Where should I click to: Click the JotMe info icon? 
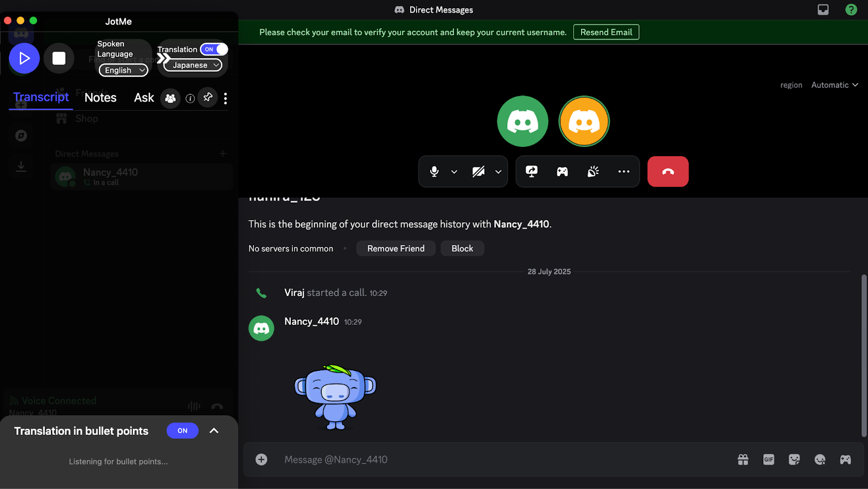coord(190,99)
